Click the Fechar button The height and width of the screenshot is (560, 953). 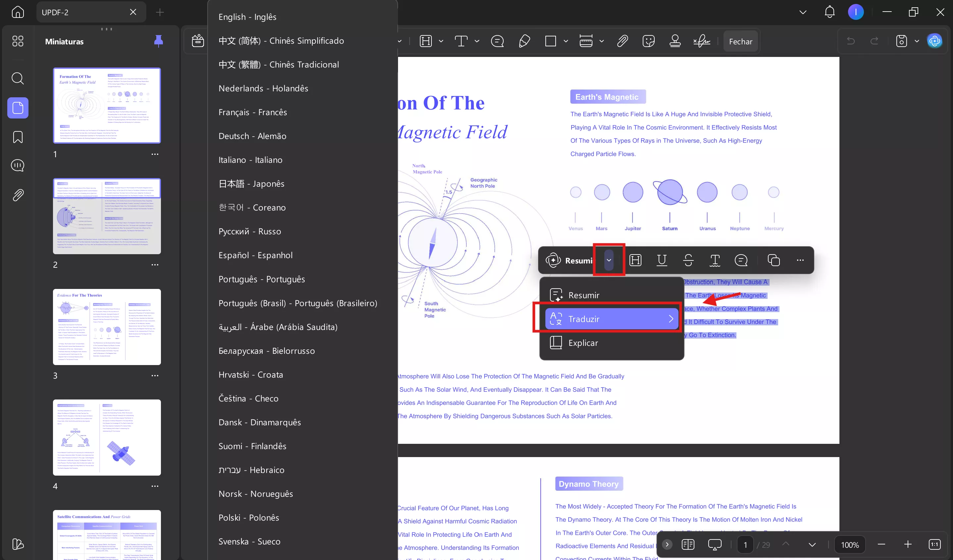[740, 42]
